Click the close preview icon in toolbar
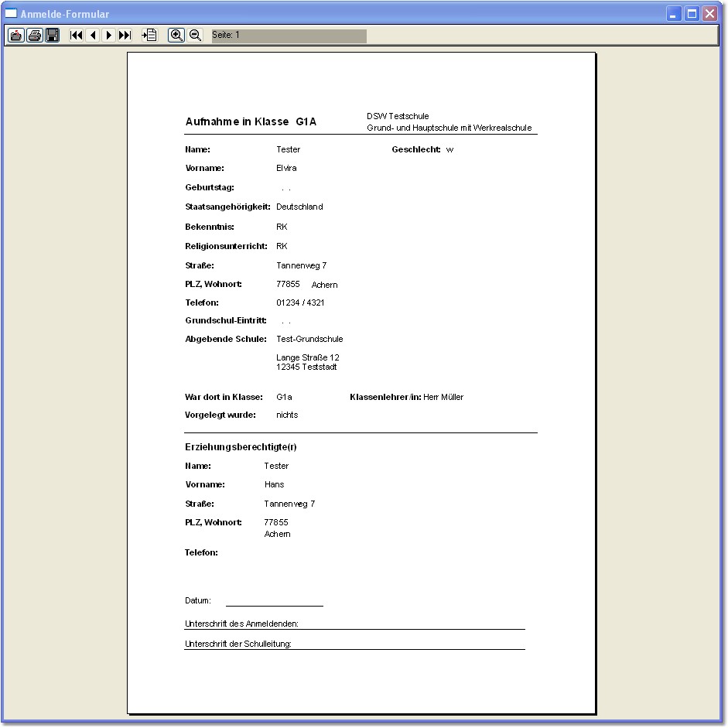The width and height of the screenshot is (728, 728). click(x=15, y=36)
